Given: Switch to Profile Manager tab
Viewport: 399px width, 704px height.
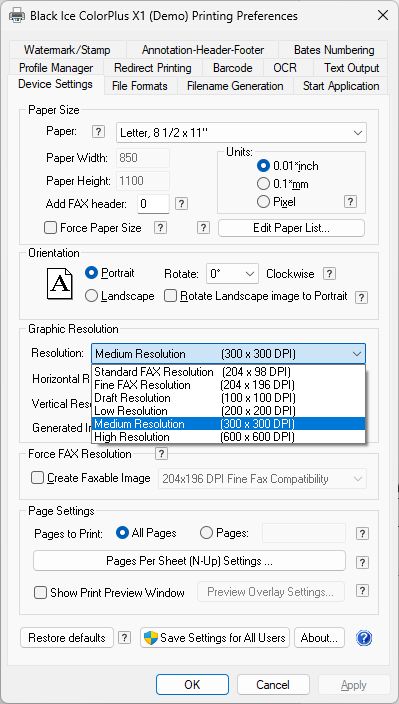Looking at the screenshot, I should click(x=56, y=68).
